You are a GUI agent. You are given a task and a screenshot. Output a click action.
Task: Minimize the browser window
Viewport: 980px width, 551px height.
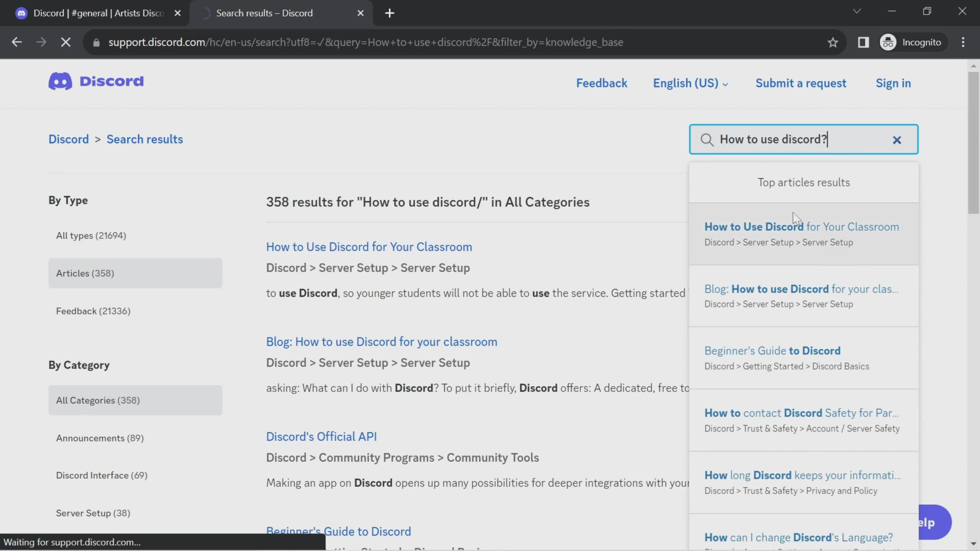point(892,11)
